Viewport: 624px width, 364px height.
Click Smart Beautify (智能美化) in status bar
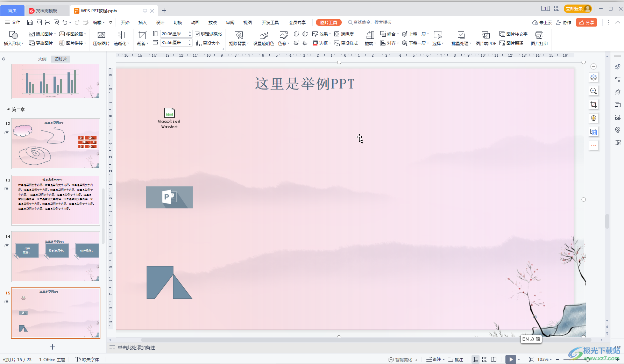tap(403, 359)
